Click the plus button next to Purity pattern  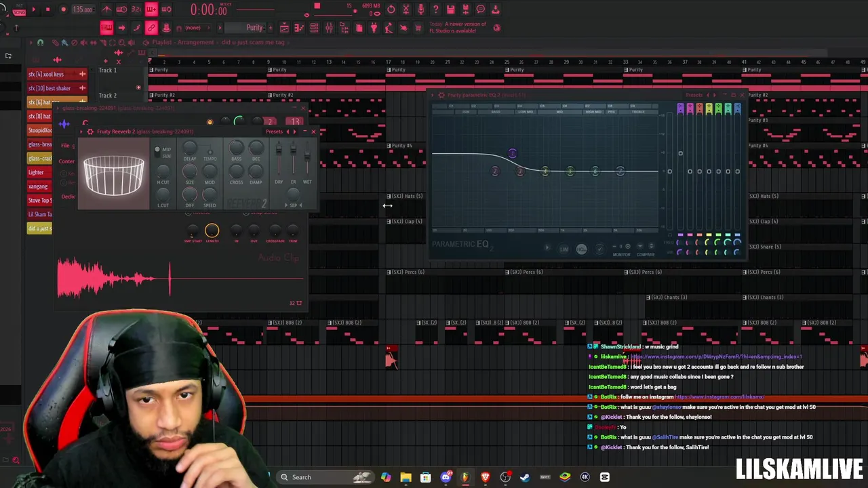click(x=269, y=28)
